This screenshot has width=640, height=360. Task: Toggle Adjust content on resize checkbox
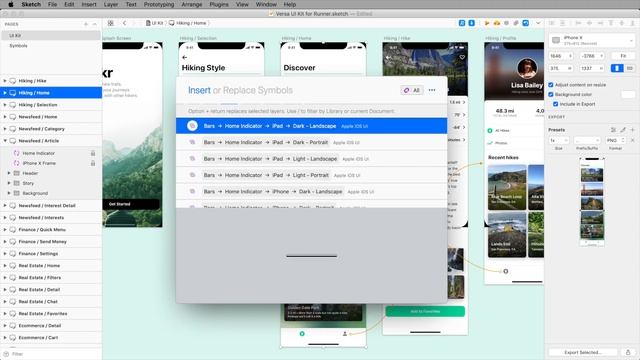coord(551,85)
